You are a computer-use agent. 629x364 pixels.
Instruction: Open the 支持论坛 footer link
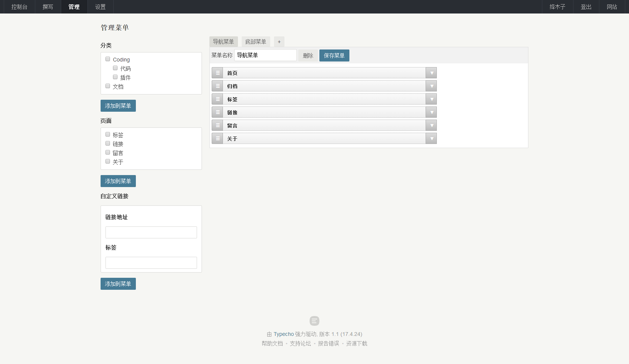[x=300, y=343]
